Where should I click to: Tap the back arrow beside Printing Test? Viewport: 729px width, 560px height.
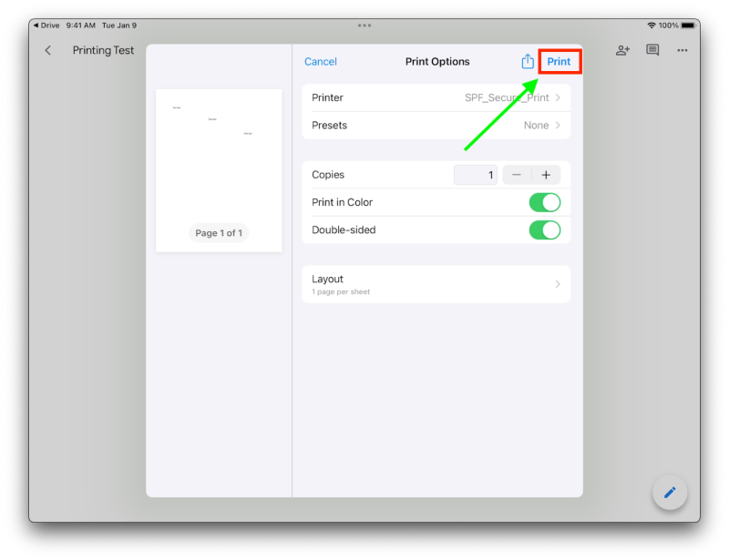coord(48,51)
